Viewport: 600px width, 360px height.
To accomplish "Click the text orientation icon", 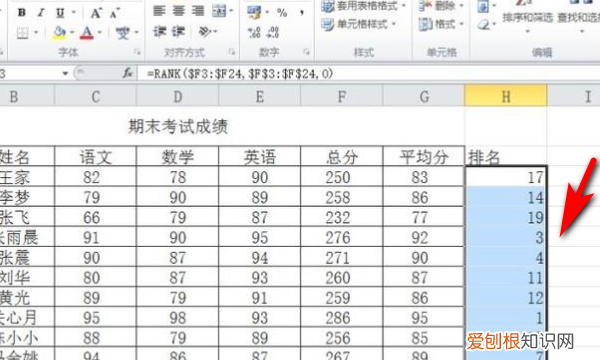I will tap(204, 31).
